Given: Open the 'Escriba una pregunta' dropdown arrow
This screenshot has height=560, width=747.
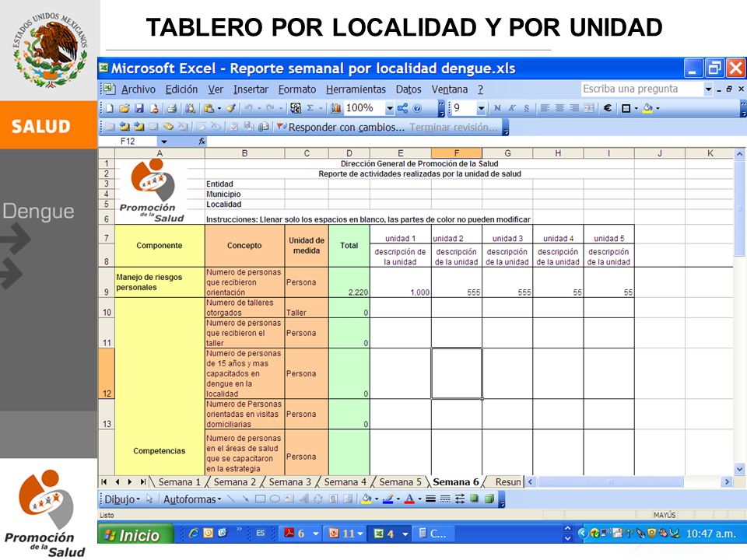Looking at the screenshot, I should tap(708, 89).
